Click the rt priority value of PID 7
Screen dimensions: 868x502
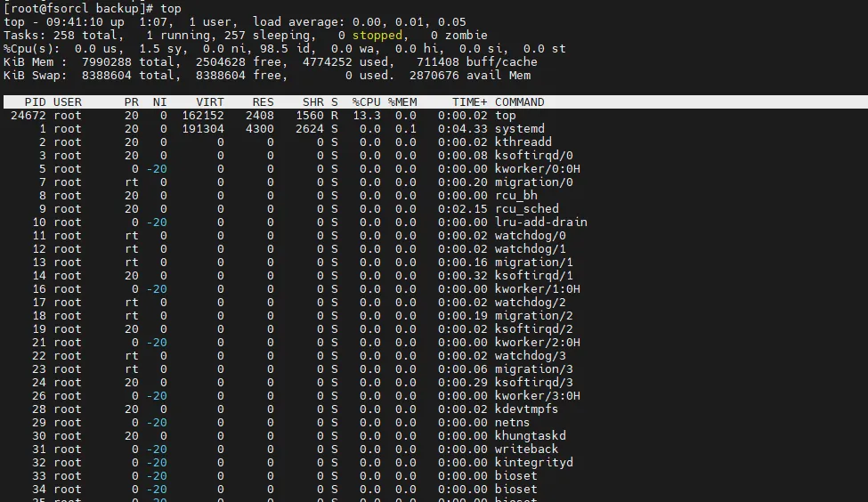(x=132, y=182)
